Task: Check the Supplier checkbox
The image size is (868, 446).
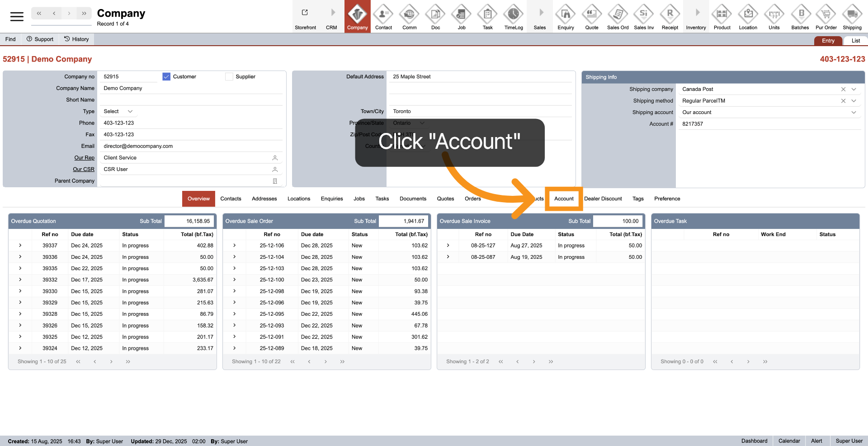Action: point(229,77)
